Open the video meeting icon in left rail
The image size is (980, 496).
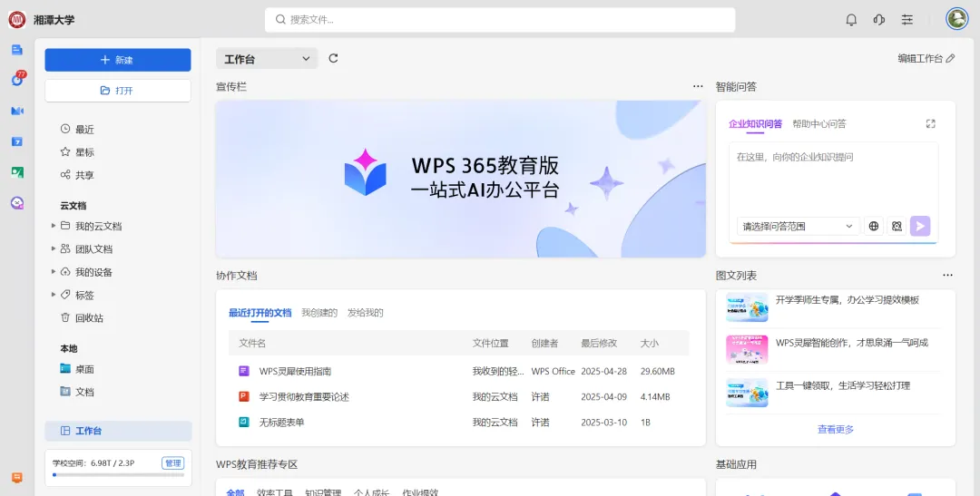[x=17, y=111]
